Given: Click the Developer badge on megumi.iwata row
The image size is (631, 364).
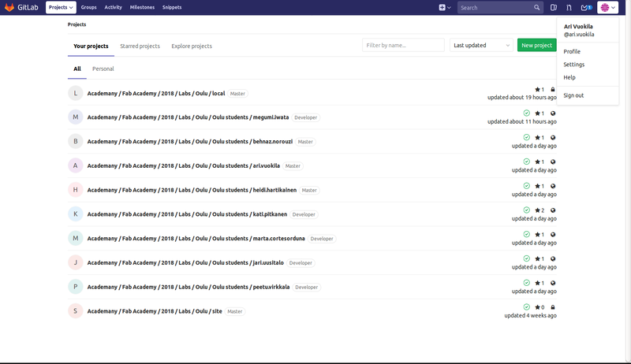Looking at the screenshot, I should click(306, 117).
